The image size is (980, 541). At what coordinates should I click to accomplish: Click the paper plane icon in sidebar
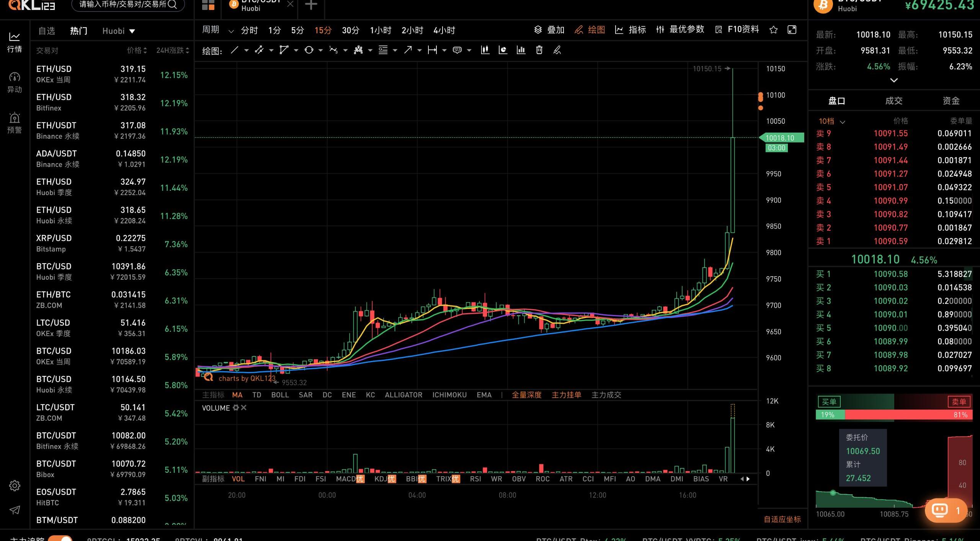click(x=15, y=510)
